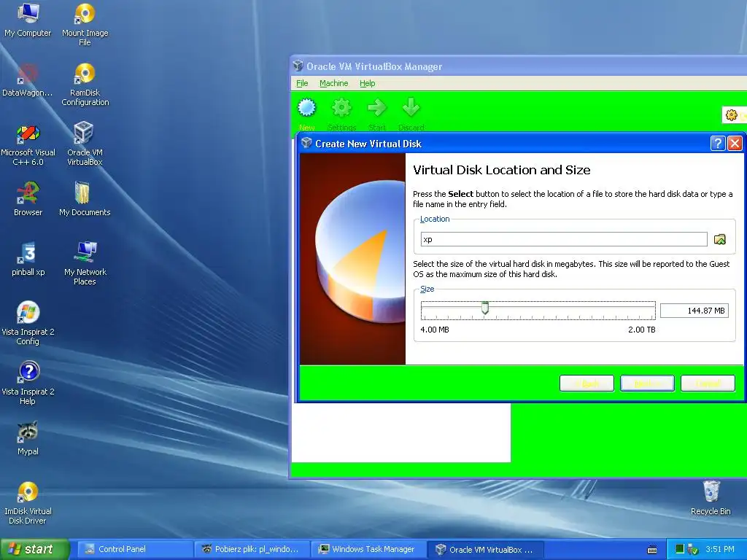The image size is (747, 560).
Task: Click the Task Manager CPU tray icon
Action: (680, 549)
